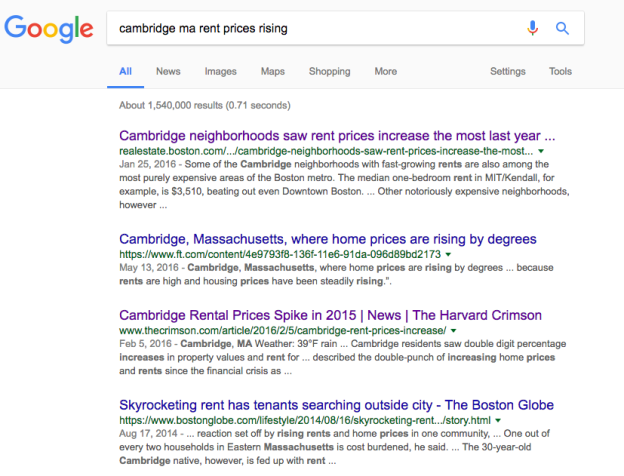Open search Tools
This screenshot has height=476, width=624.
point(560,71)
